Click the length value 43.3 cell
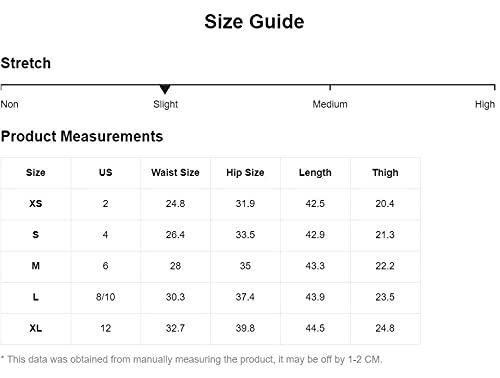 click(x=315, y=266)
